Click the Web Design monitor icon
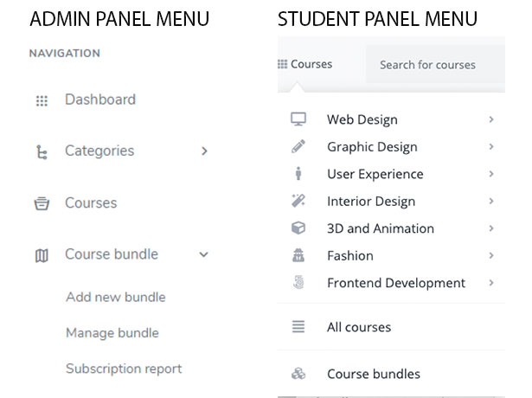This screenshot has height=398, width=532. [298, 119]
